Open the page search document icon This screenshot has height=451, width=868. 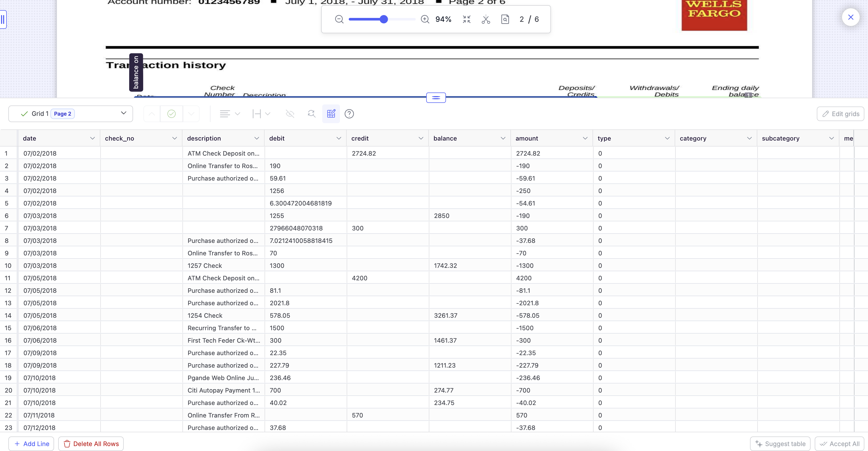(505, 19)
